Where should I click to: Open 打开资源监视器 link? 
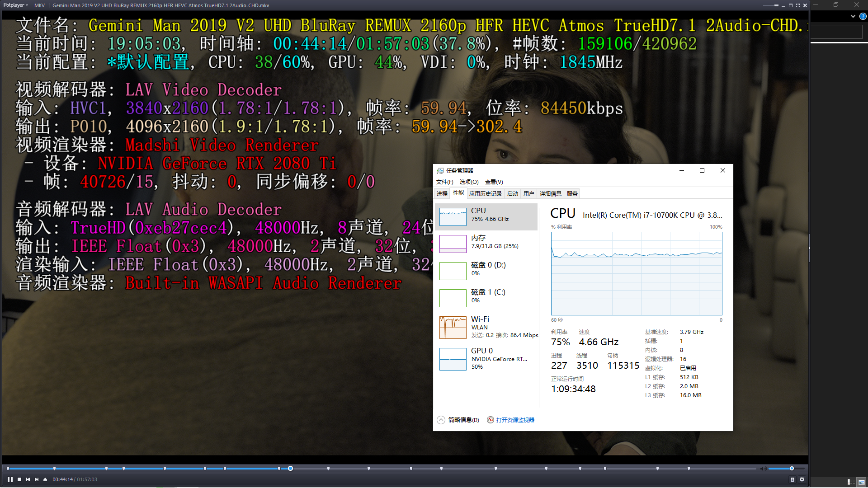click(x=511, y=420)
